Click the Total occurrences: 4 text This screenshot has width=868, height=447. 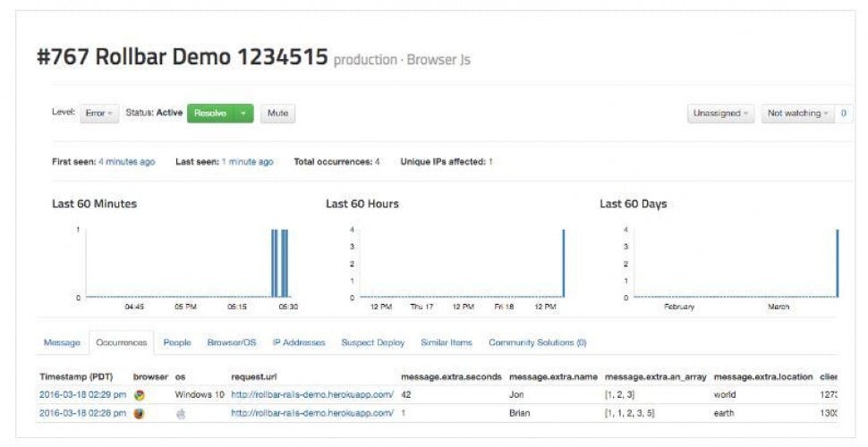tap(336, 162)
